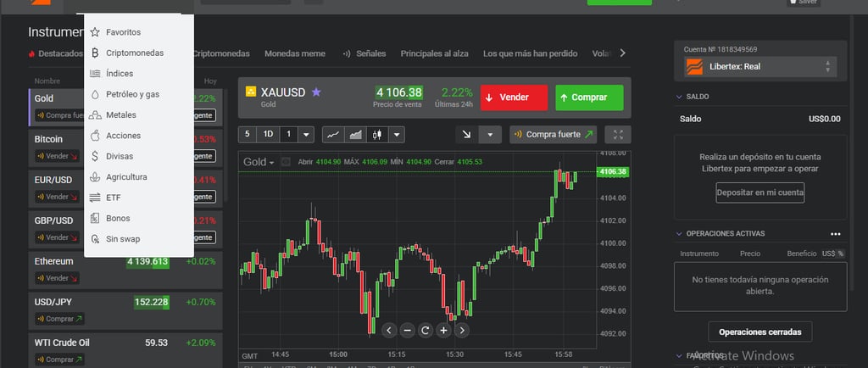Toggle XAUUSD favorite star

tap(316, 92)
